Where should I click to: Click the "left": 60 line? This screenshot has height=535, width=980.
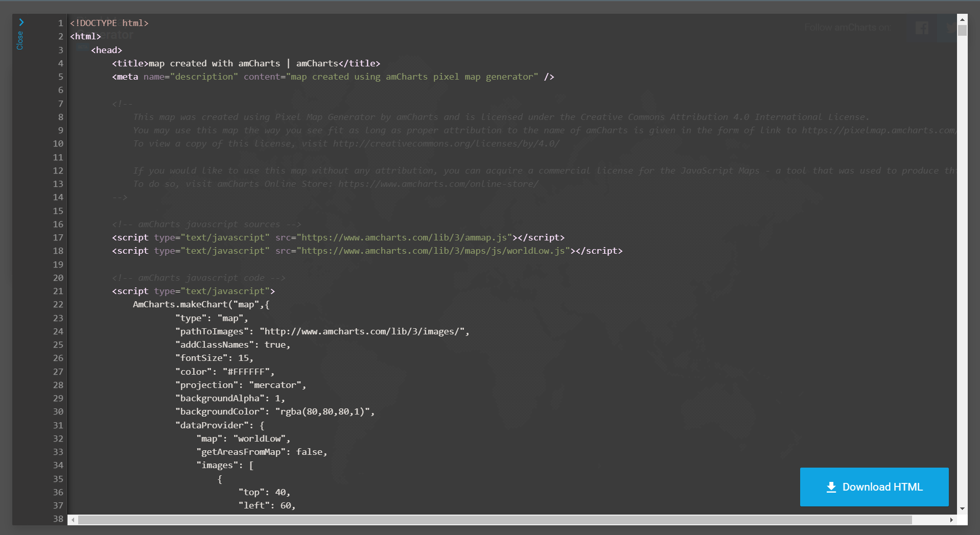267,505
